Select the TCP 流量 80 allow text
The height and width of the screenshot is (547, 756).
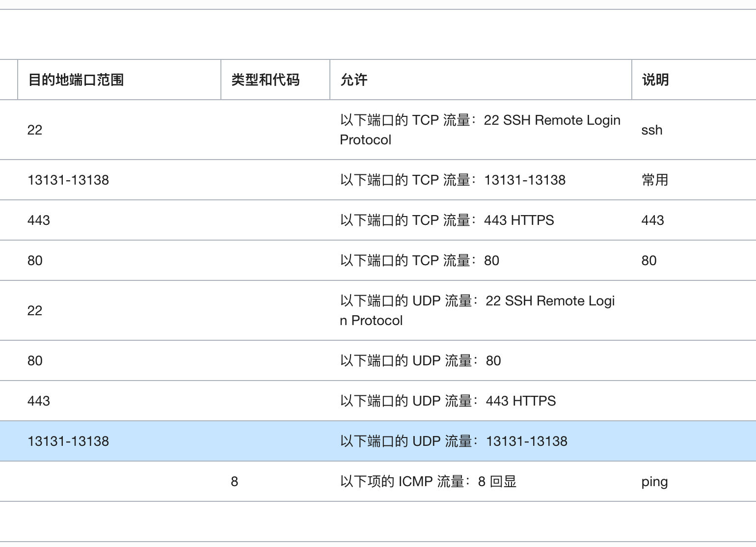click(419, 261)
